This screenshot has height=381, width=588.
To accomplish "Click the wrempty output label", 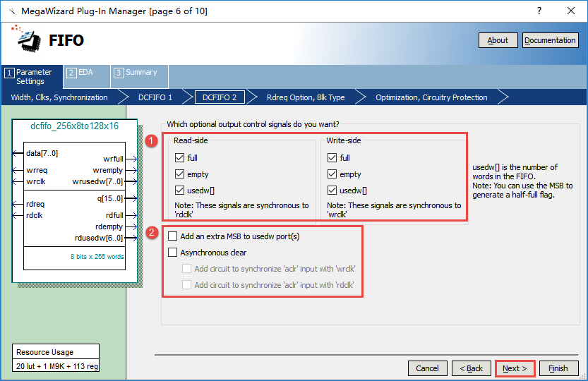I will (x=108, y=170).
